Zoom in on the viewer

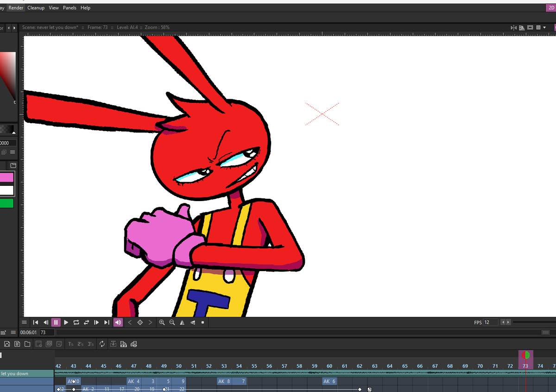pos(162,322)
